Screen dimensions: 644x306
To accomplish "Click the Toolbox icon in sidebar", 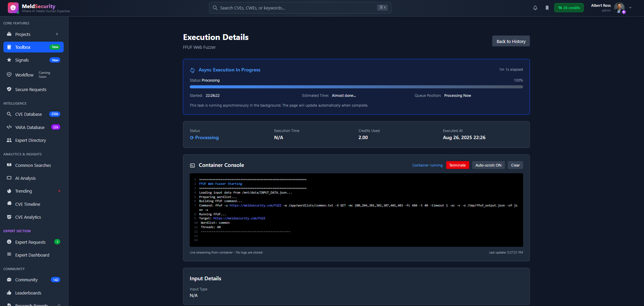I will point(9,47).
